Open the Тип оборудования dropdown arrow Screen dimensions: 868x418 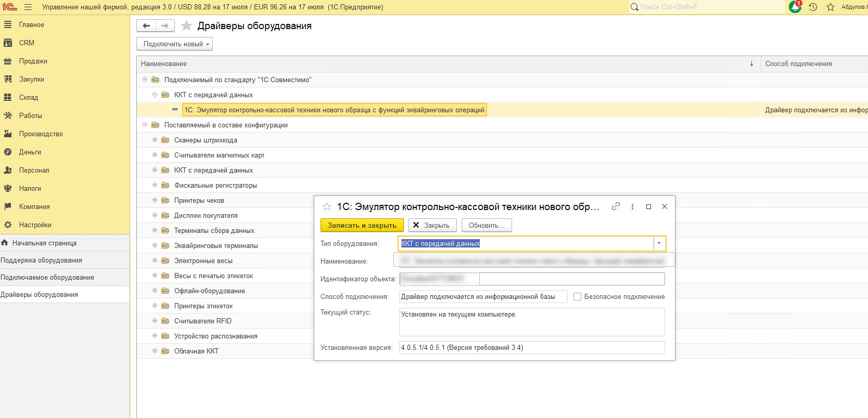click(x=659, y=243)
